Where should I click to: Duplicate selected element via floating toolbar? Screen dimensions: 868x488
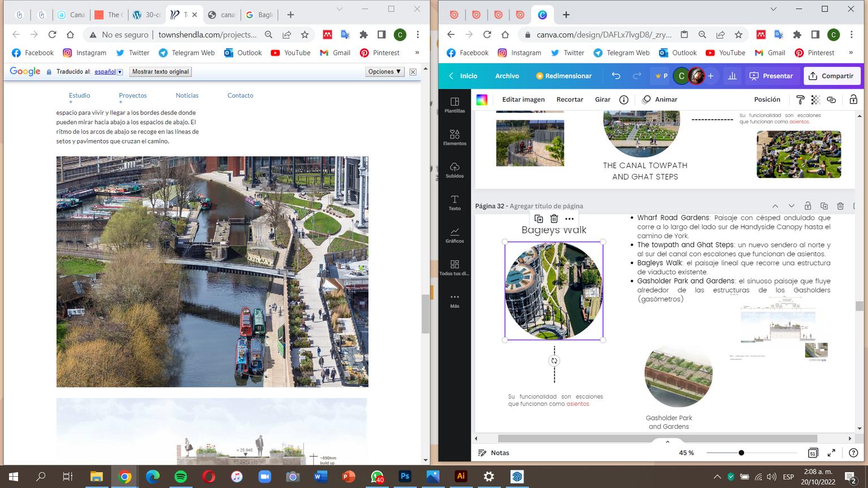pyautogui.click(x=539, y=219)
